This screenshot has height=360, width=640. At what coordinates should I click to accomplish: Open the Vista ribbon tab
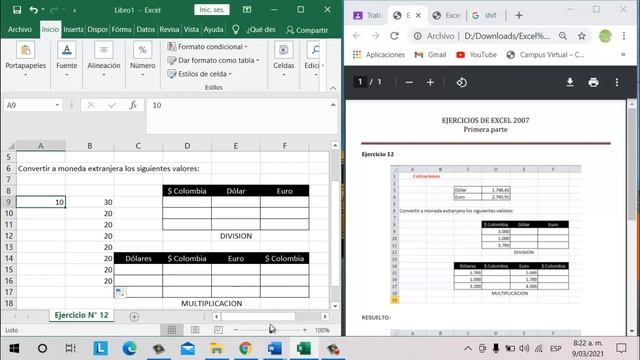point(191,29)
